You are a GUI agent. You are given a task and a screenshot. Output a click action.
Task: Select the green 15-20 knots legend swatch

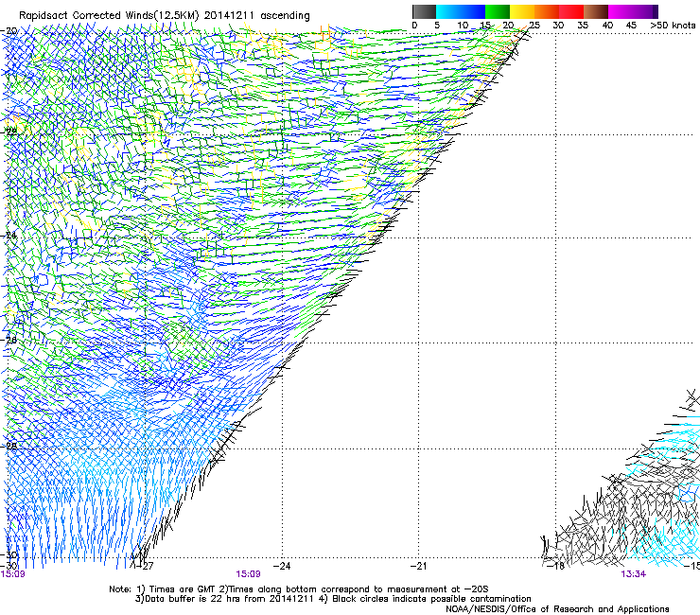498,11
